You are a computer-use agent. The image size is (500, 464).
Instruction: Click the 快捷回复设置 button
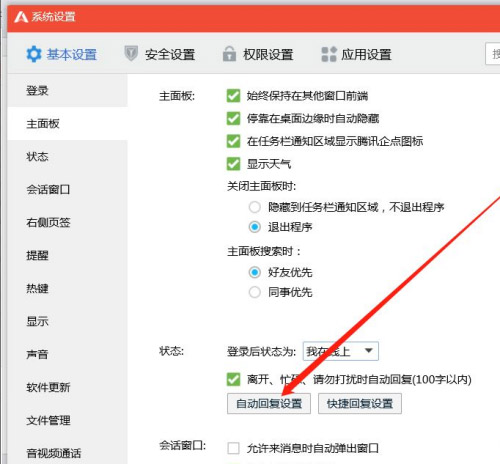pyautogui.click(x=360, y=404)
